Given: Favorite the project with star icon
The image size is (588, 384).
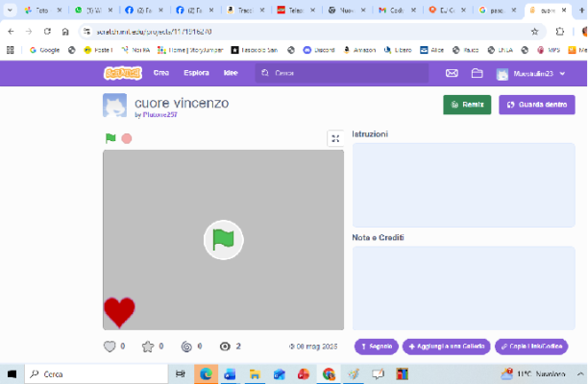Looking at the screenshot, I should [148, 346].
